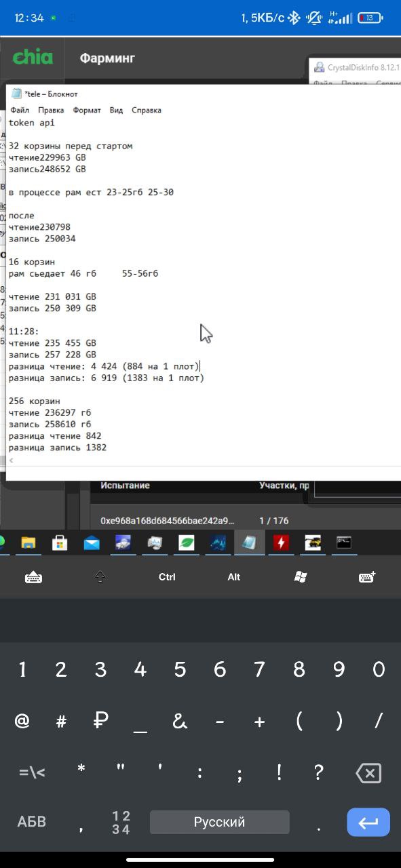Viewport: 401px width, 868px height.
Task: Click the line 'разница запись 1382'
Action: pyautogui.click(x=57, y=448)
